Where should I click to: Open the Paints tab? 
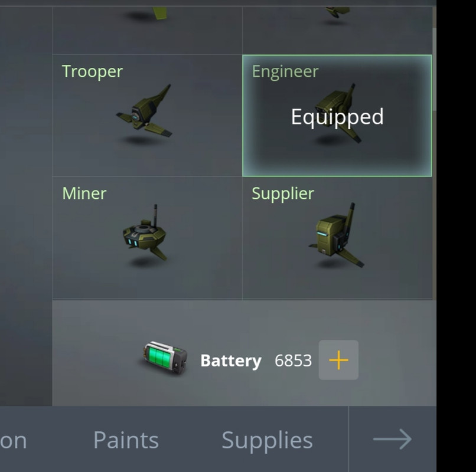126,440
